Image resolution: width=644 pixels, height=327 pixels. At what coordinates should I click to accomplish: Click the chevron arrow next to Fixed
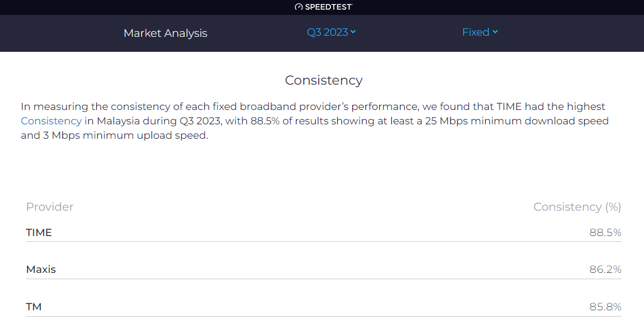pyautogui.click(x=495, y=32)
